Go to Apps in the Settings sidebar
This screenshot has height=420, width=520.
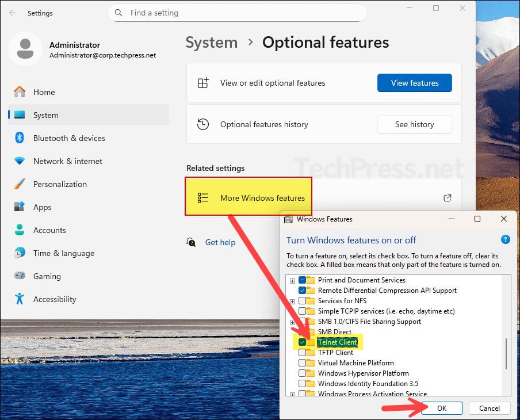coord(43,207)
